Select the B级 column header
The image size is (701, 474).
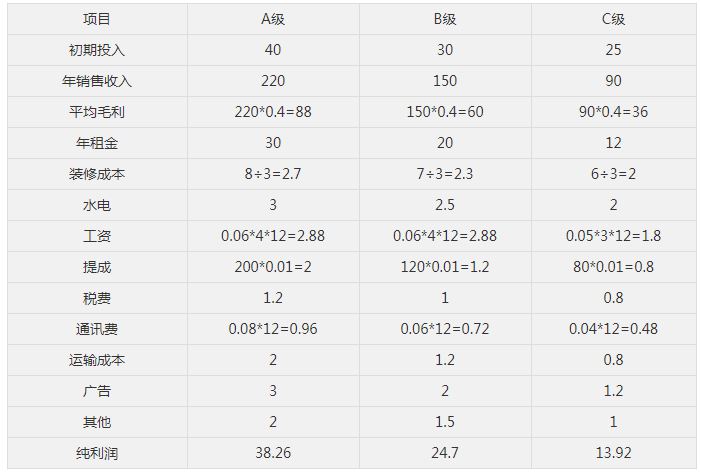445,19
